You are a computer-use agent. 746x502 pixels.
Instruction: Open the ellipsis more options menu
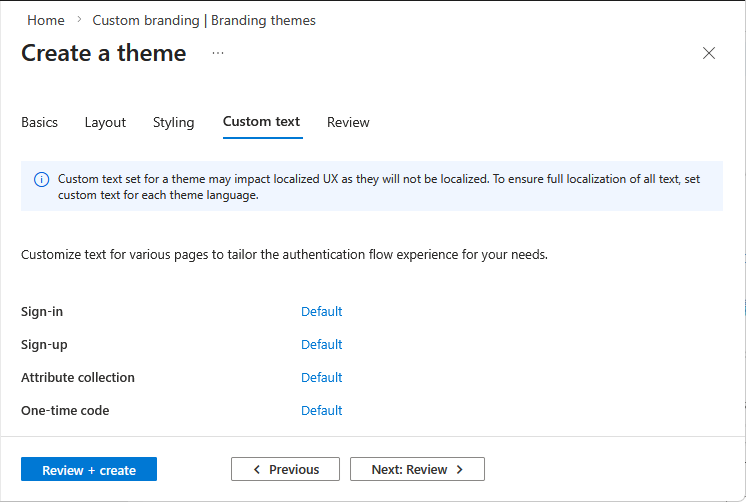[x=218, y=53]
